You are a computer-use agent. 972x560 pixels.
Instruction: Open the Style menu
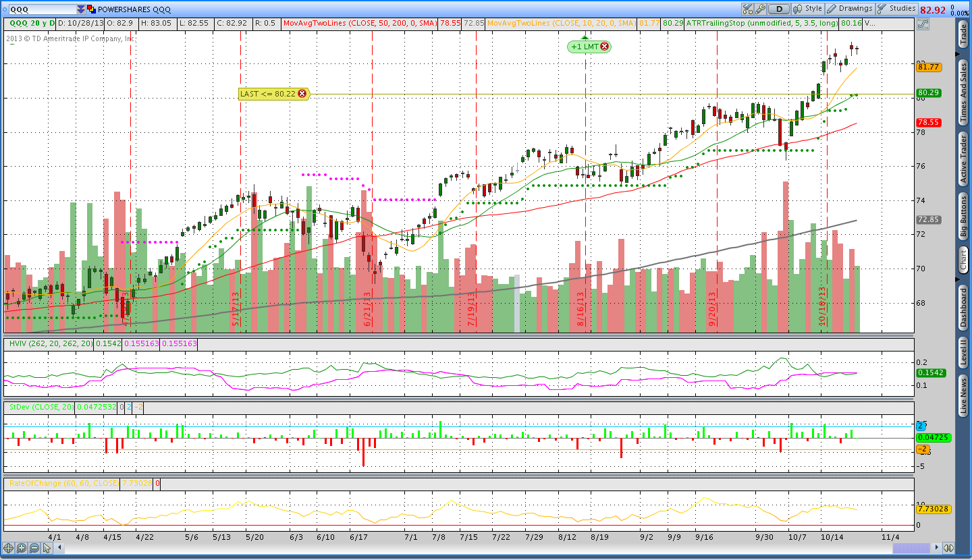click(808, 9)
